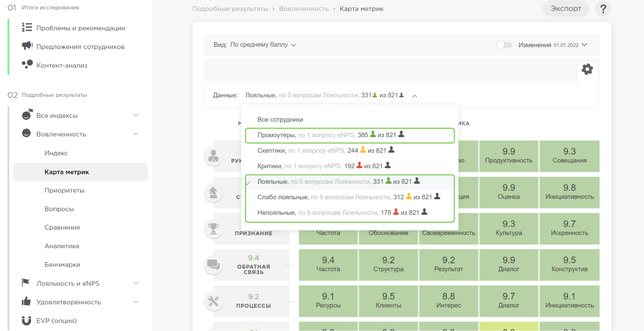Viewport: 644px width, 331px height.
Task: Click 9.5 Конструктив metric tile
Action: click(570, 265)
